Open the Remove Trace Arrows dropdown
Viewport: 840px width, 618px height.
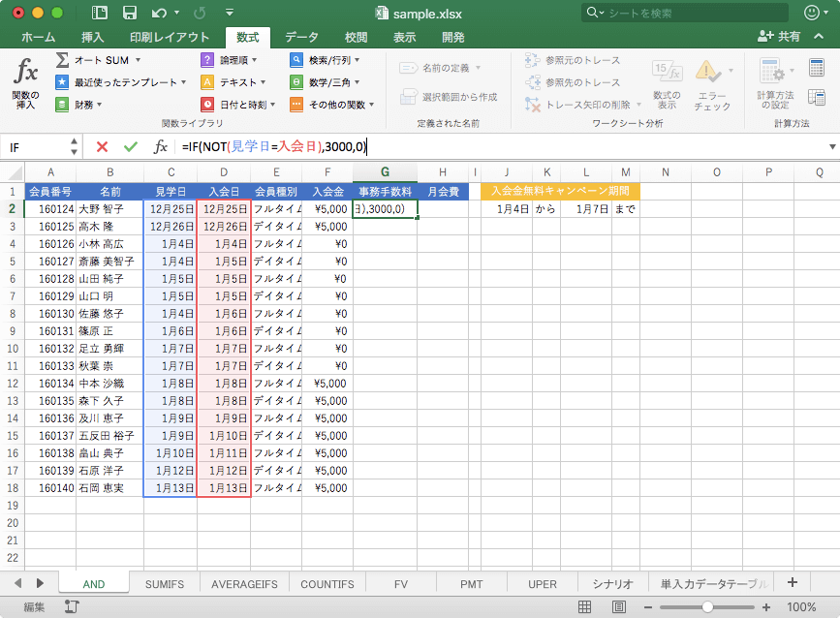coord(638,105)
